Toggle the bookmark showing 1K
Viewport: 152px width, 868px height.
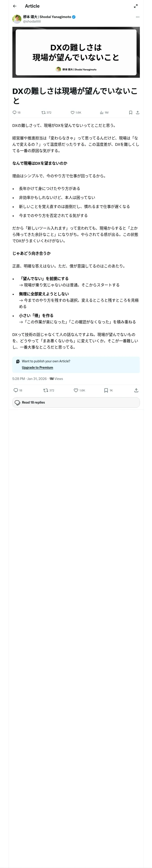[x=106, y=390]
